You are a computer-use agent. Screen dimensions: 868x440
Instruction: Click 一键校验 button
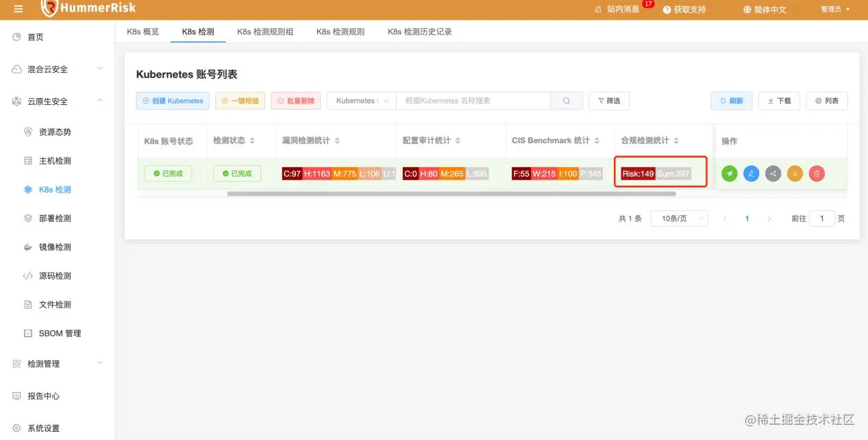(240, 101)
